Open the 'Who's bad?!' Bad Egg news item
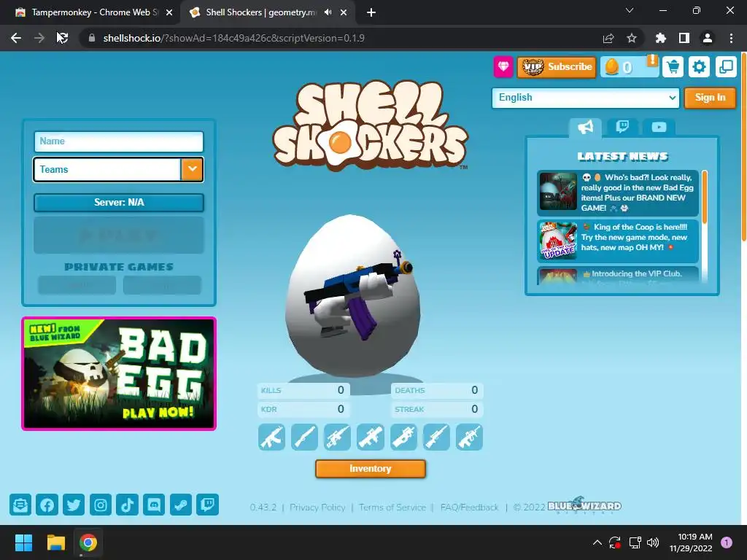Image resolution: width=747 pixels, height=560 pixels. click(x=618, y=193)
